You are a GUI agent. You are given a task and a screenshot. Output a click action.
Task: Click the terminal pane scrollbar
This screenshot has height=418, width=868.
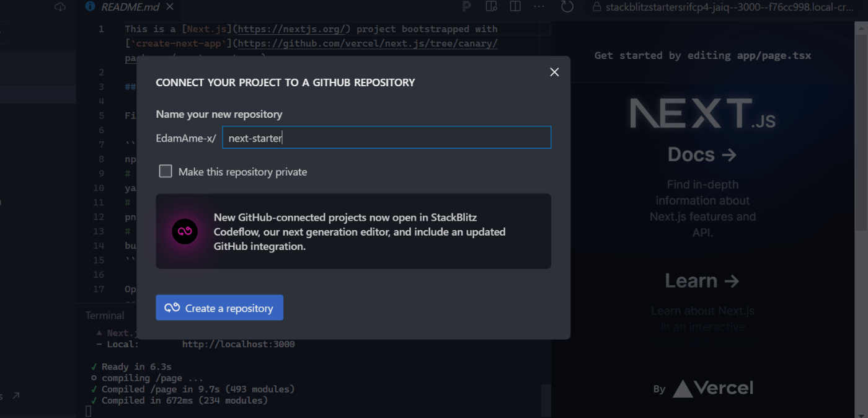[546, 401]
